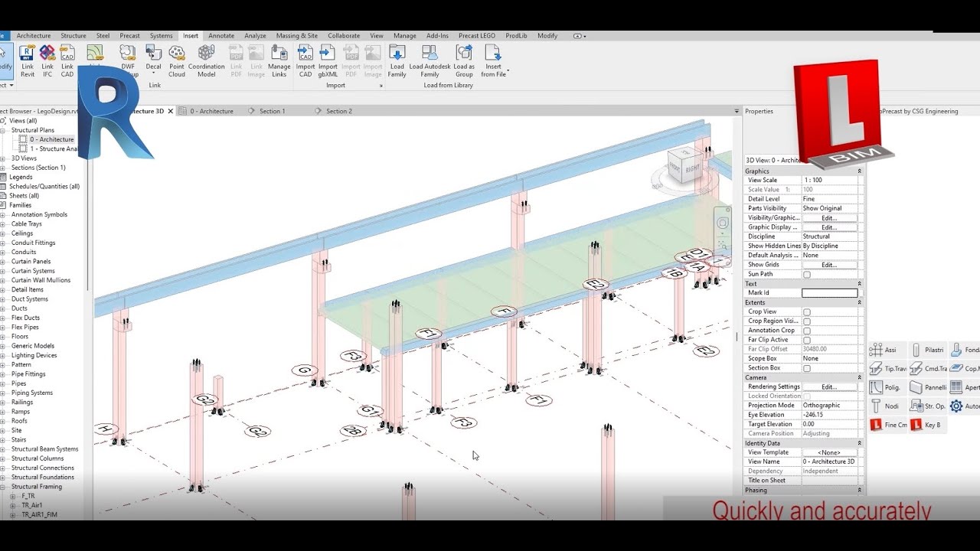Click Edit for Rendering Settings
This screenshot has height=551, width=980.
829,386
